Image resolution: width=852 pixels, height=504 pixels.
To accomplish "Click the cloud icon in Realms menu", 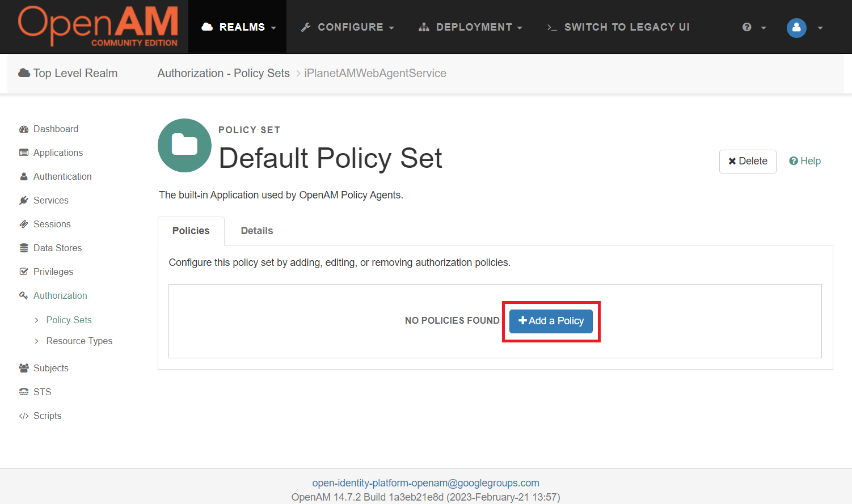I will (207, 27).
